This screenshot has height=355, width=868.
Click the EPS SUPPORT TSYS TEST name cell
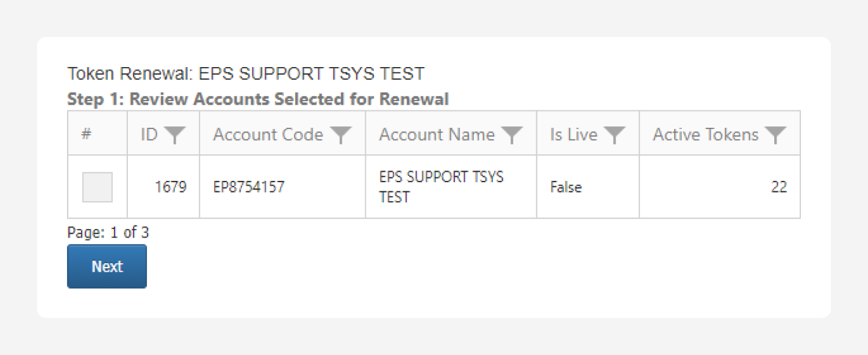pos(441,187)
